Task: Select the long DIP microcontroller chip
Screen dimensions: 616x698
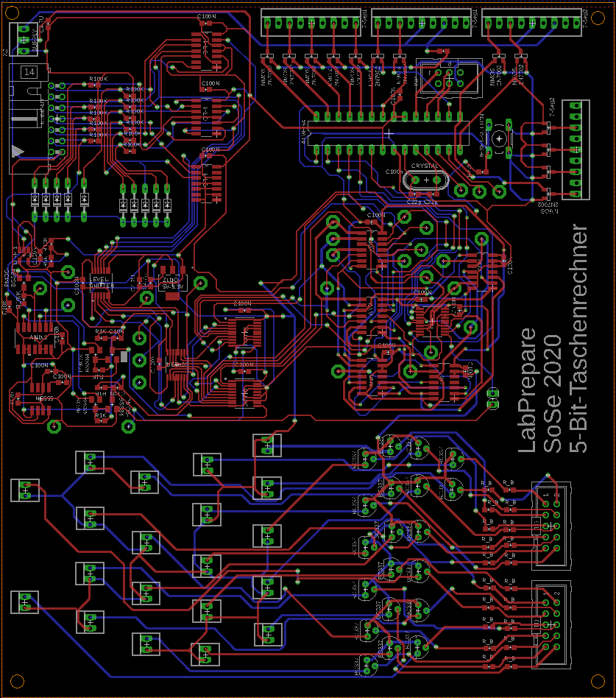Action: pos(383,133)
